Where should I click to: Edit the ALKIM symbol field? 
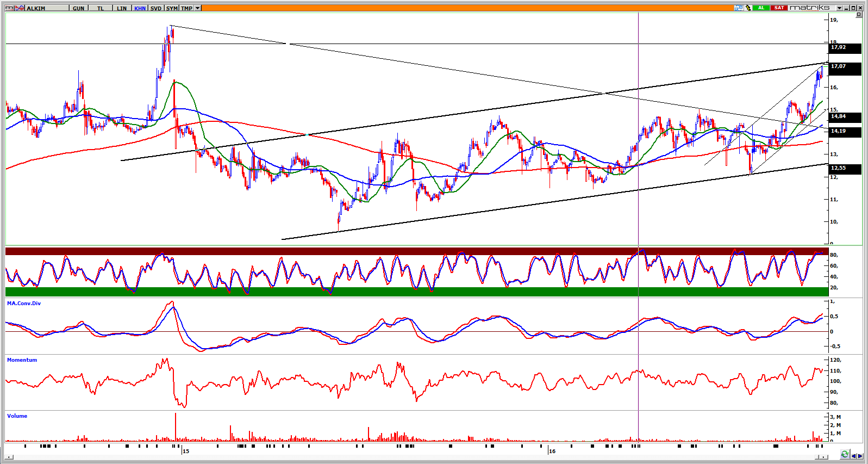[47, 8]
